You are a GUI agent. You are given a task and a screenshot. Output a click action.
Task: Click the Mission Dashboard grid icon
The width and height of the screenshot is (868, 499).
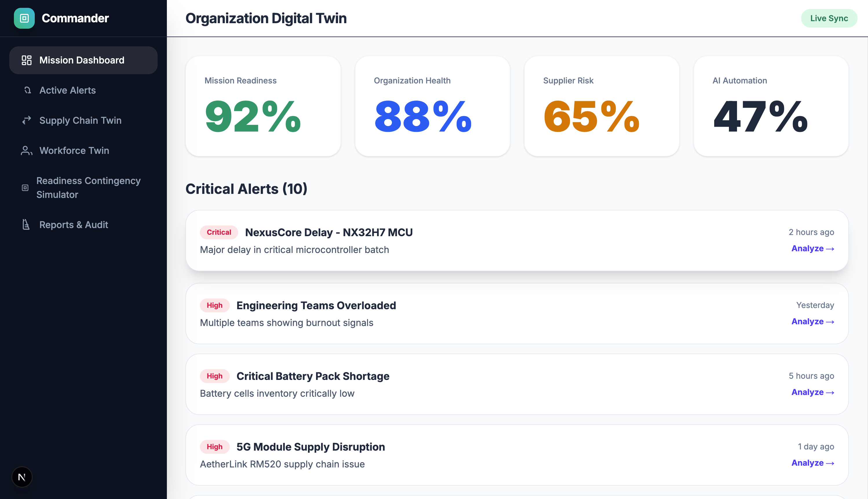[x=26, y=60]
